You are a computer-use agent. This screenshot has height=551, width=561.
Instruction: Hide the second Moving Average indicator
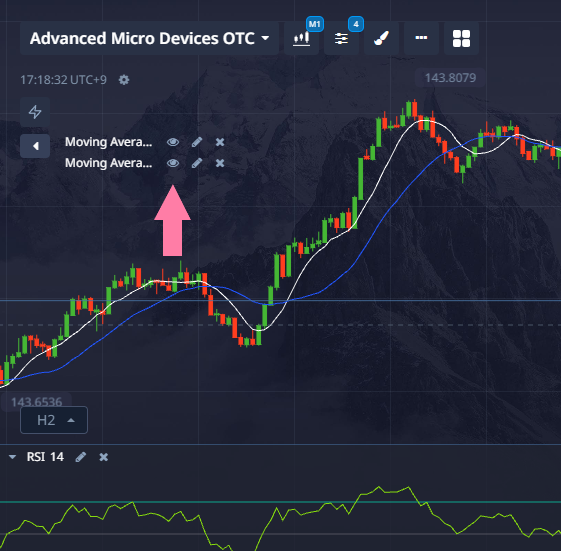(x=173, y=164)
